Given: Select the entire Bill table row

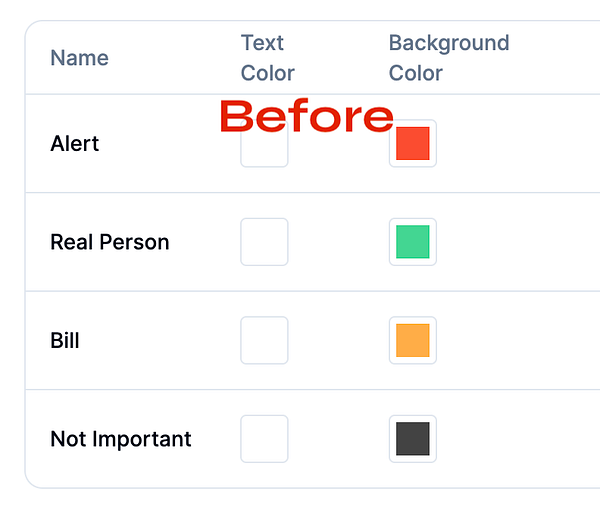Looking at the screenshot, I should 313,340.
